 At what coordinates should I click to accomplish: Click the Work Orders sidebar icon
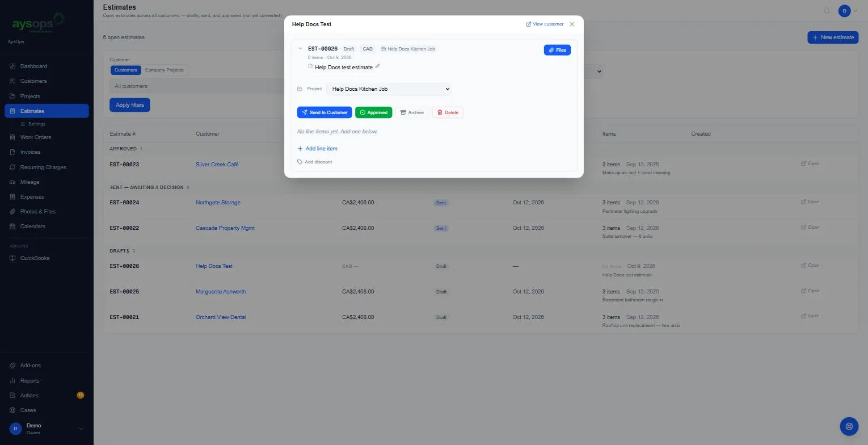pos(12,137)
